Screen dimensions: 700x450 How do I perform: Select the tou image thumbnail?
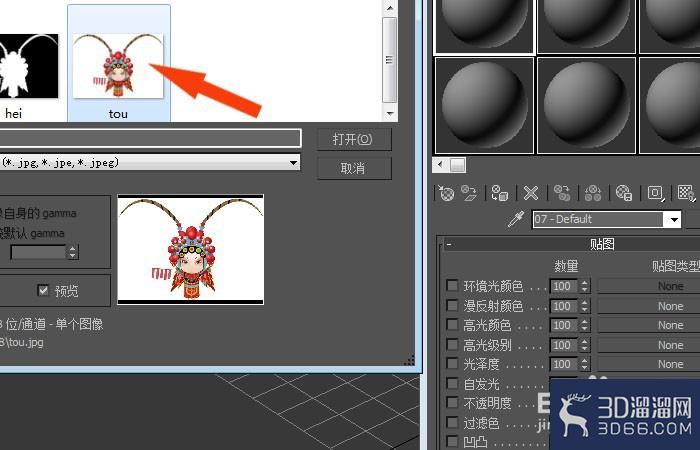click(118, 66)
